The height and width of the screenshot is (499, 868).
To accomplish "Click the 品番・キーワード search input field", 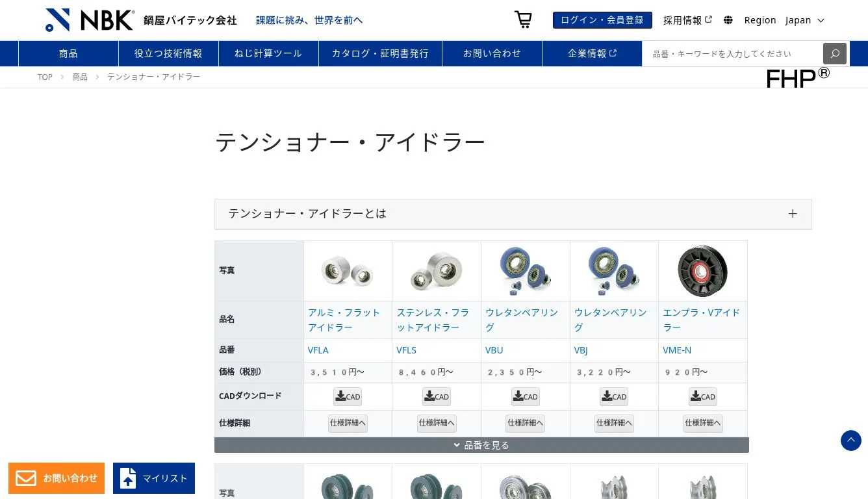I will [728, 53].
